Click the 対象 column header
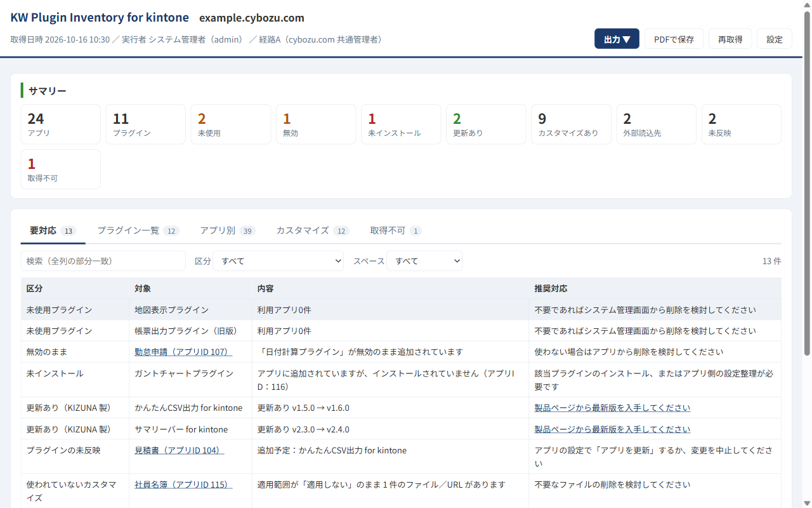 click(190, 288)
